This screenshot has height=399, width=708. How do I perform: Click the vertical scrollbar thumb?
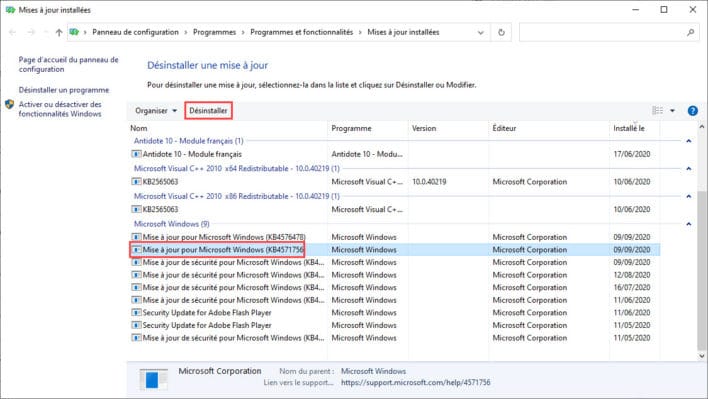coord(701,270)
